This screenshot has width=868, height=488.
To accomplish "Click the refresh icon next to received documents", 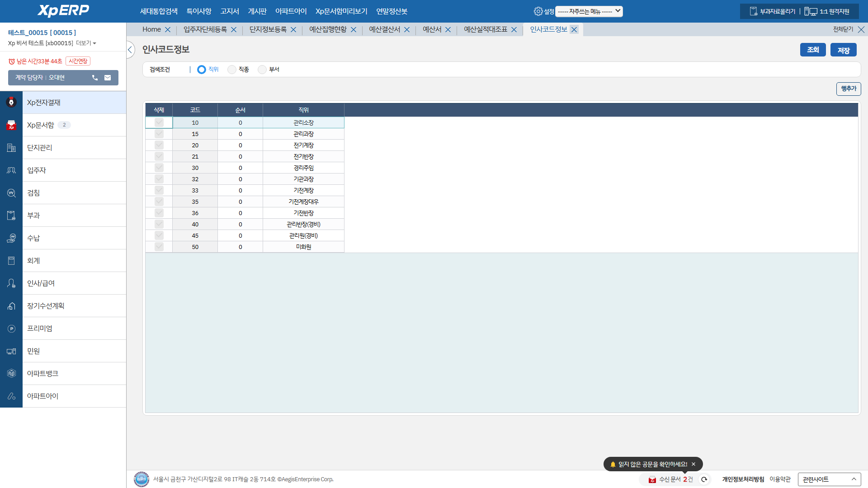I will click(x=704, y=479).
